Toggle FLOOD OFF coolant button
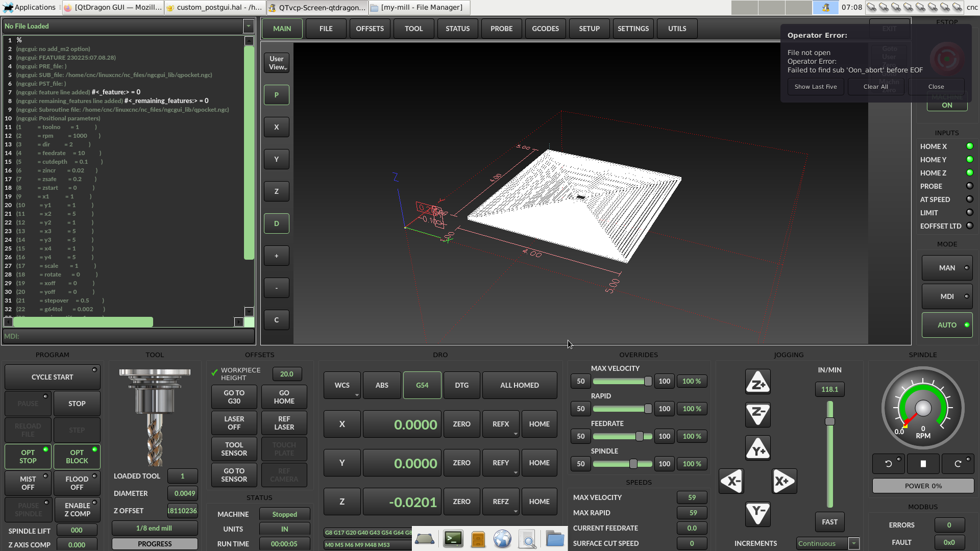Screen dimensions: 980x551 77,483
